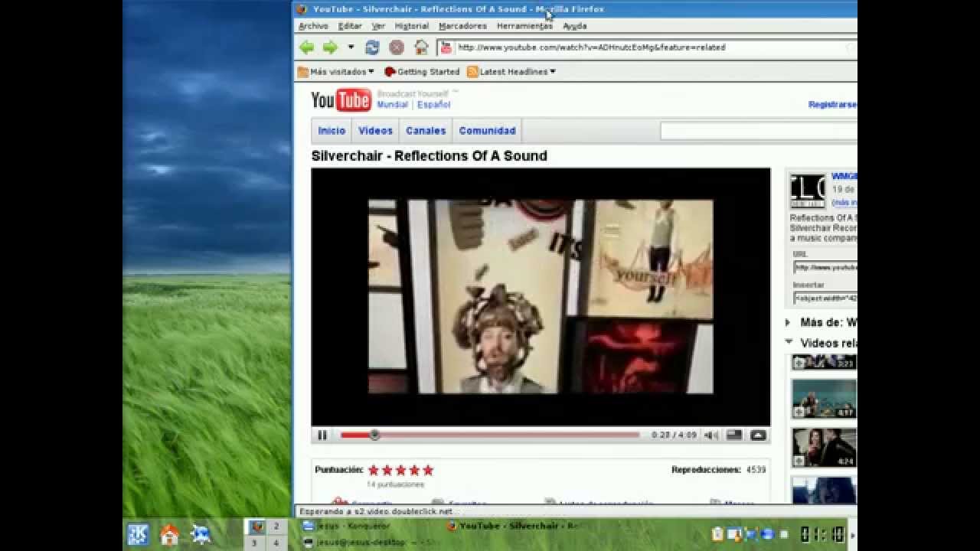Screen dimensions: 980x551
Task: Go to the Firefox home page icon
Action: [421, 47]
